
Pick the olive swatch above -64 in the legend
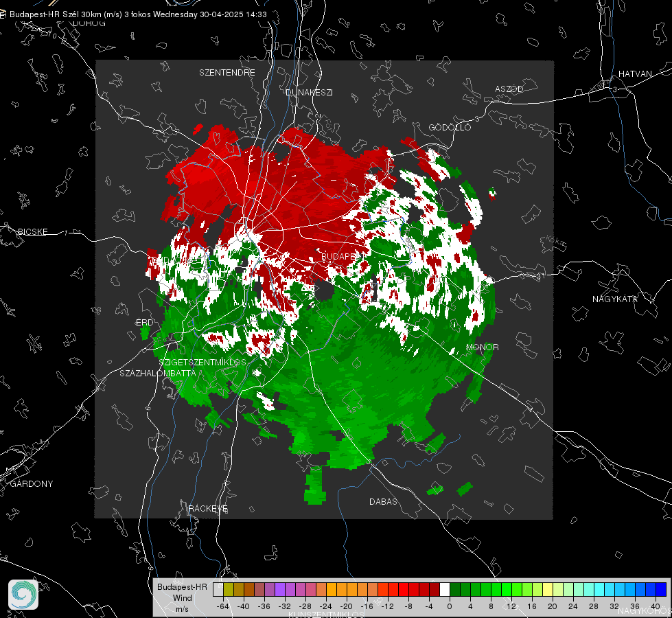(228, 589)
